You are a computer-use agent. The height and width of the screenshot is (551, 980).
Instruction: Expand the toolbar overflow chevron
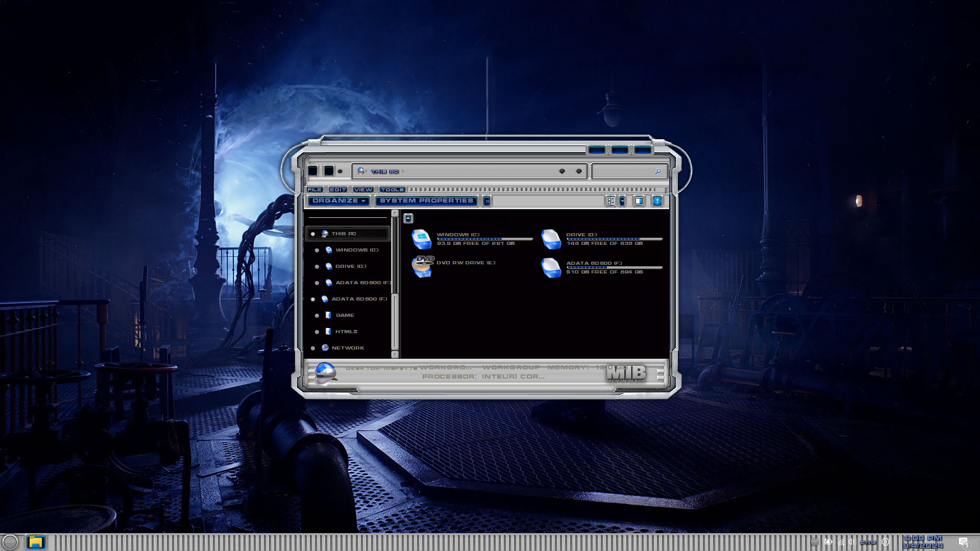pyautogui.click(x=487, y=201)
